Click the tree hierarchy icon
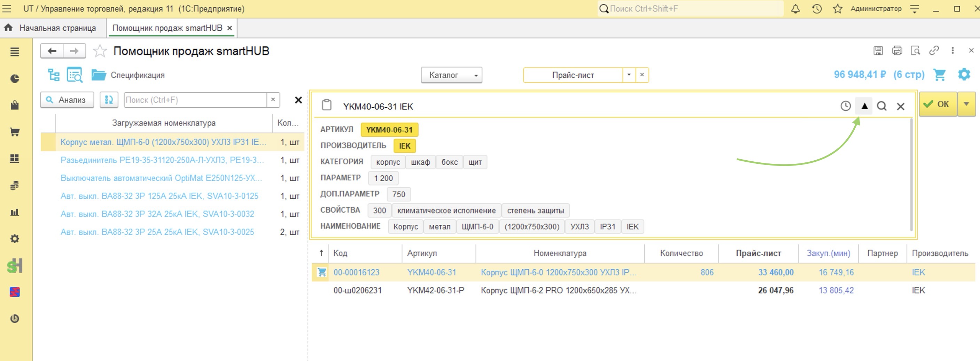 pyautogui.click(x=54, y=75)
